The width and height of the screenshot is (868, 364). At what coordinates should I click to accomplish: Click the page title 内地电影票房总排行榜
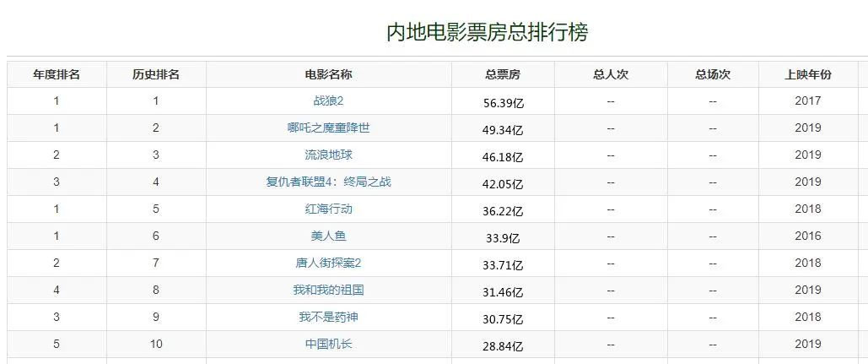click(488, 32)
